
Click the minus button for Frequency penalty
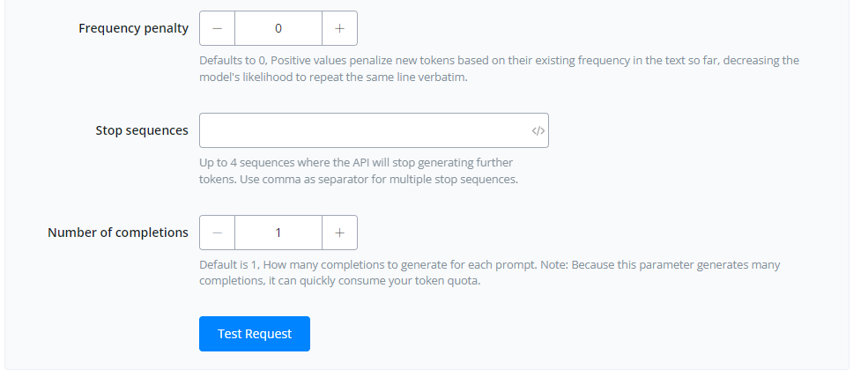coord(218,28)
